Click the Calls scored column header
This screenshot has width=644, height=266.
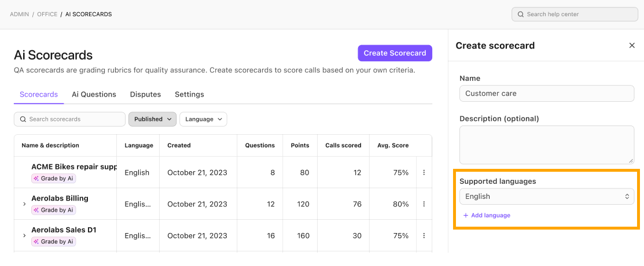tap(343, 145)
